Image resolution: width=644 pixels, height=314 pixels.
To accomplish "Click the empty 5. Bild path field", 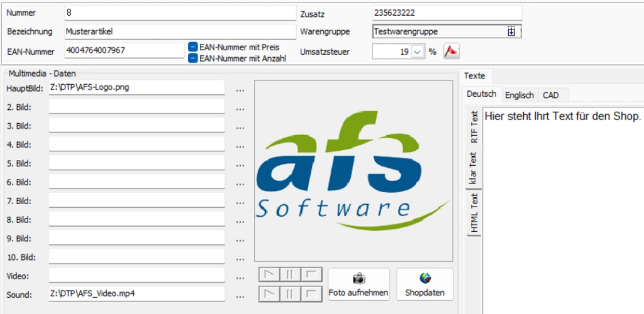I will (136, 163).
